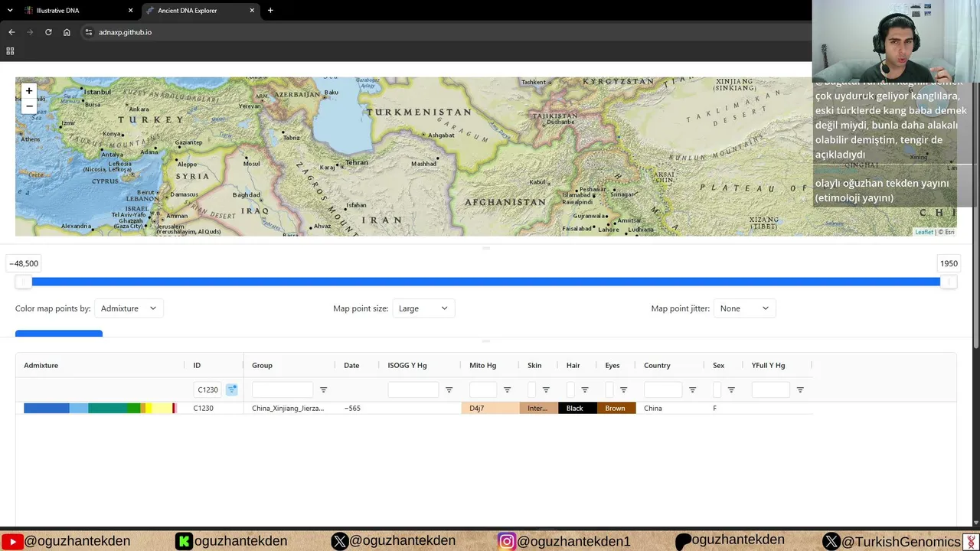Image resolution: width=980 pixels, height=551 pixels.
Task: View site information icon in address bar
Action: point(89,32)
